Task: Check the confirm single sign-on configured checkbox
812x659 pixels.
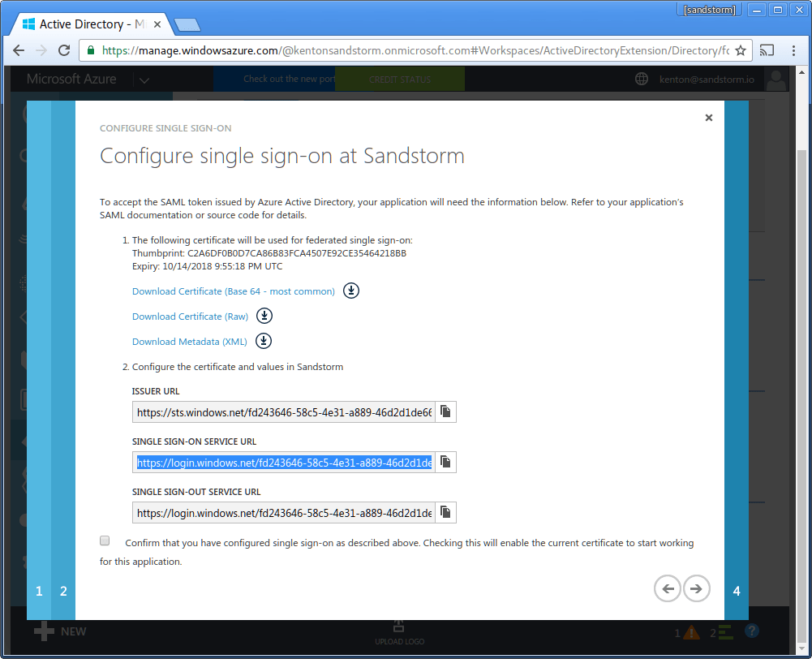Action: click(105, 541)
